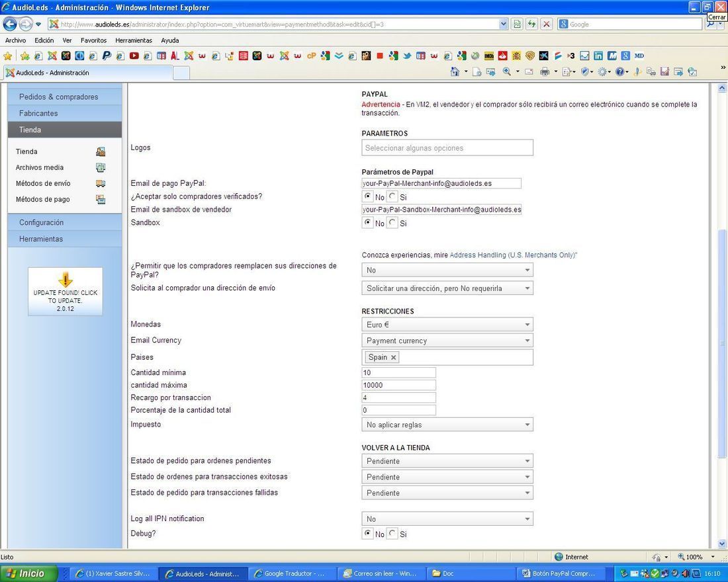
Task: Open pending orders status dropdown
Action: pos(447,461)
